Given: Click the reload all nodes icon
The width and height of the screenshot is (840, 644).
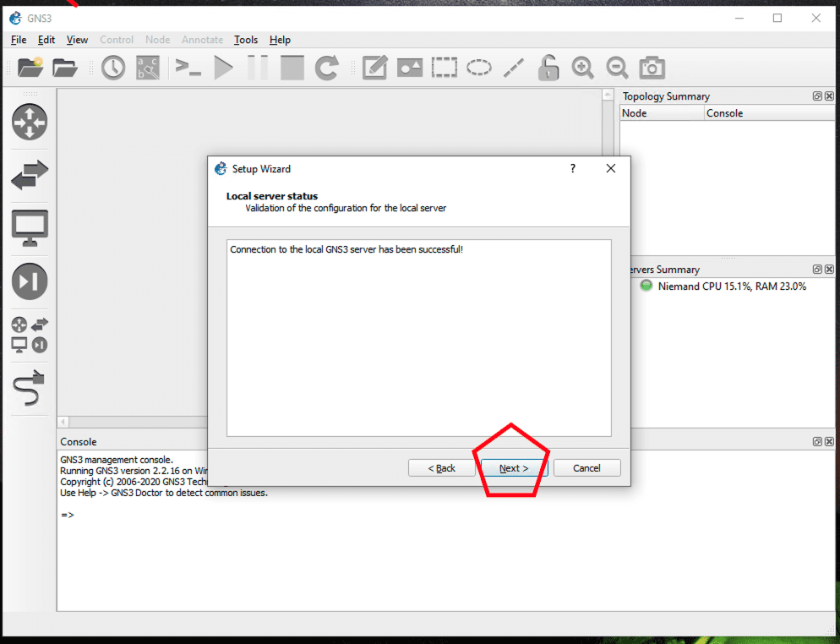Looking at the screenshot, I should (327, 68).
